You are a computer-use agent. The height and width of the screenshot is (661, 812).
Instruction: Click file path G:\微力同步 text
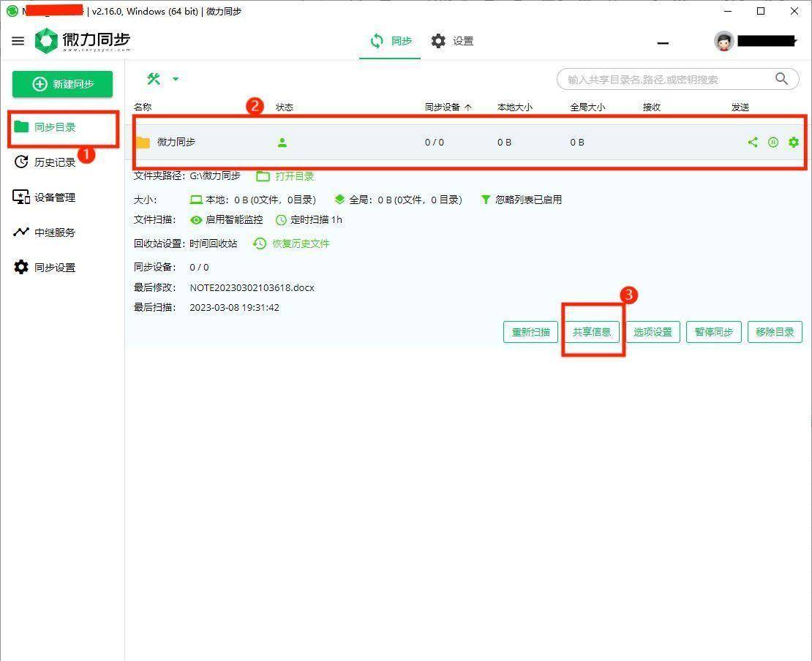[215, 175]
